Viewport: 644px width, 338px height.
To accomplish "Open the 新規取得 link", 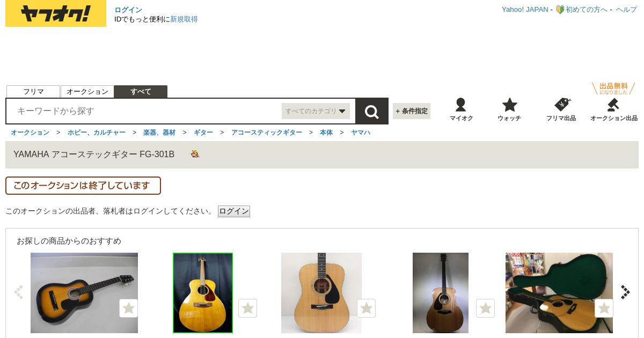I will [x=184, y=19].
